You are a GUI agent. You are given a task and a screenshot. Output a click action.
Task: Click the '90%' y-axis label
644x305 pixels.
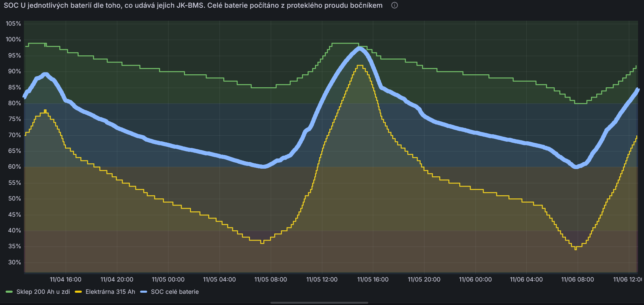click(15, 72)
